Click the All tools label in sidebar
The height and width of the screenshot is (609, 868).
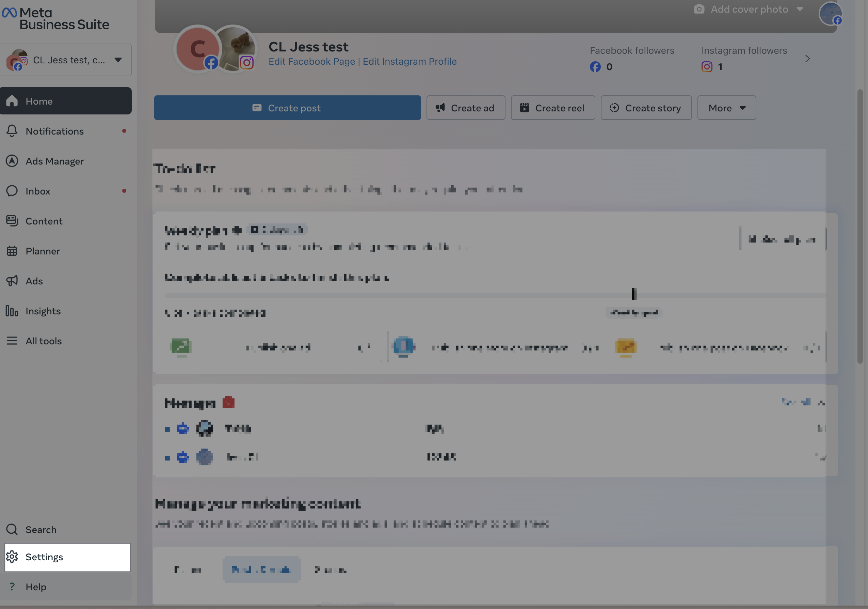(x=44, y=341)
